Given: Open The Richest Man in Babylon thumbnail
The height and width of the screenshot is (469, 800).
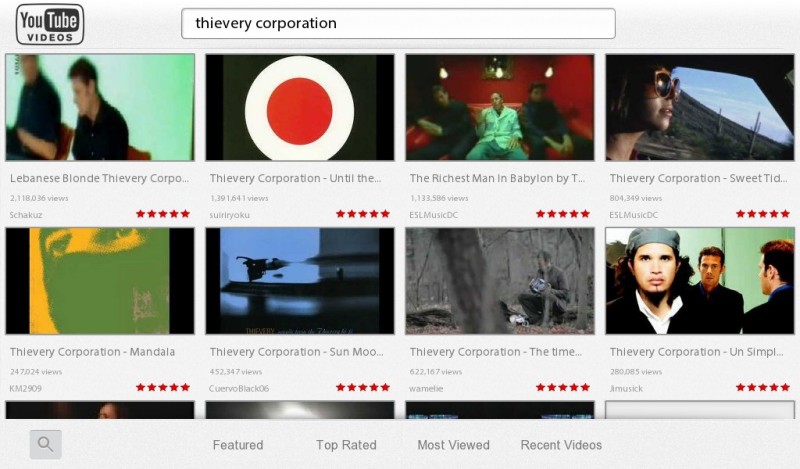Looking at the screenshot, I should 500,108.
